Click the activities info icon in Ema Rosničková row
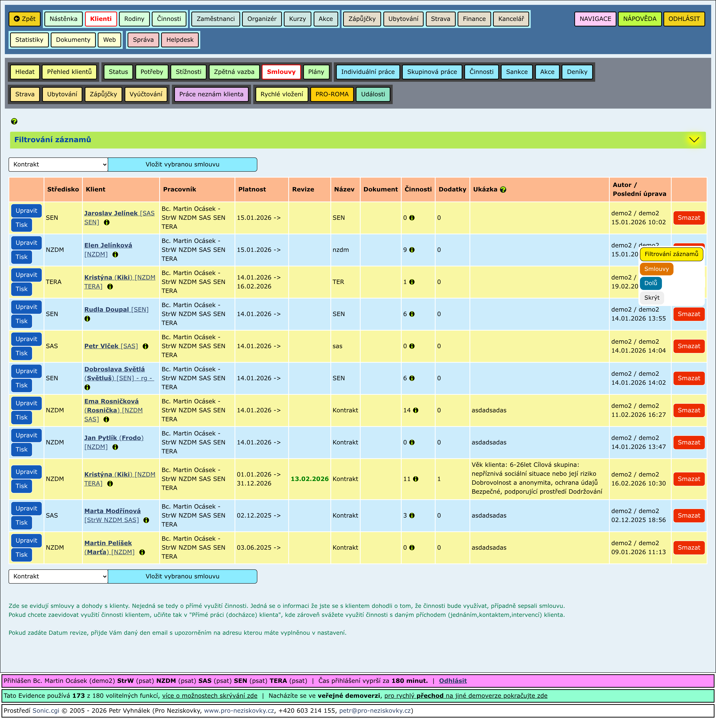The image size is (716, 728). [416, 410]
